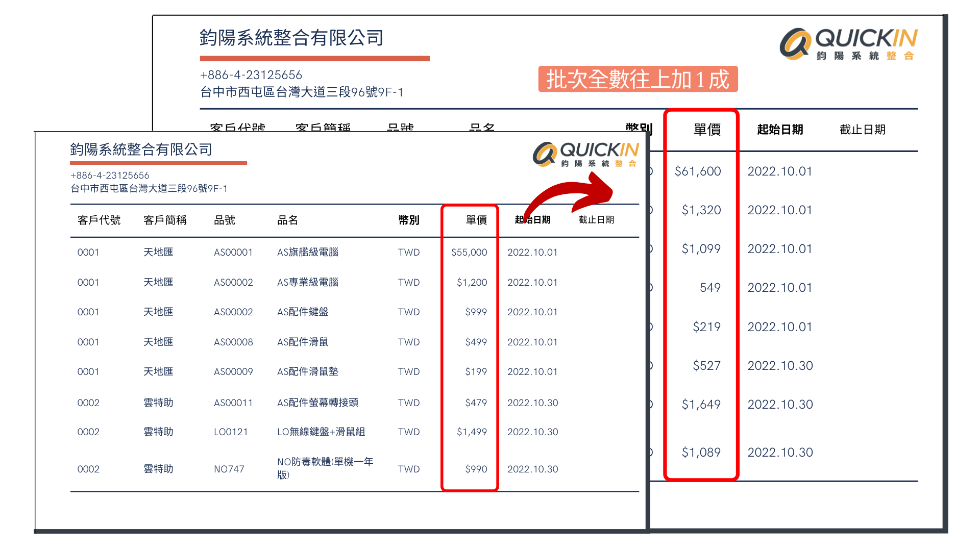Viewport: 980px width, 551px height.
Task: Select the front document company title 鈞陽系統整合有限公司
Action: pyautogui.click(x=141, y=149)
